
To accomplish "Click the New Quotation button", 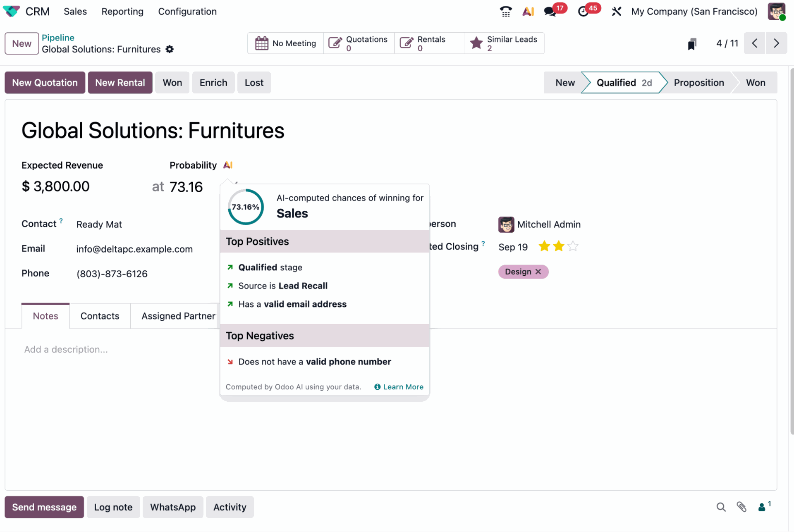I will (x=45, y=82).
